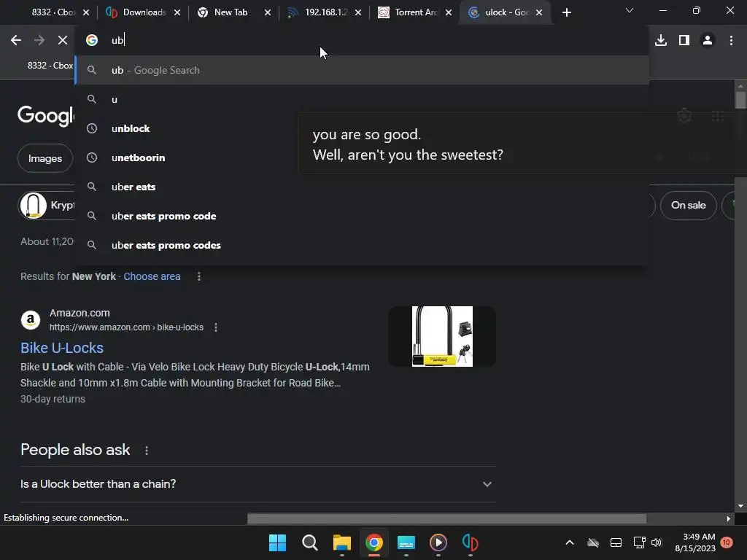Close the Downloads tab
The height and width of the screenshot is (560, 747).
(x=177, y=12)
